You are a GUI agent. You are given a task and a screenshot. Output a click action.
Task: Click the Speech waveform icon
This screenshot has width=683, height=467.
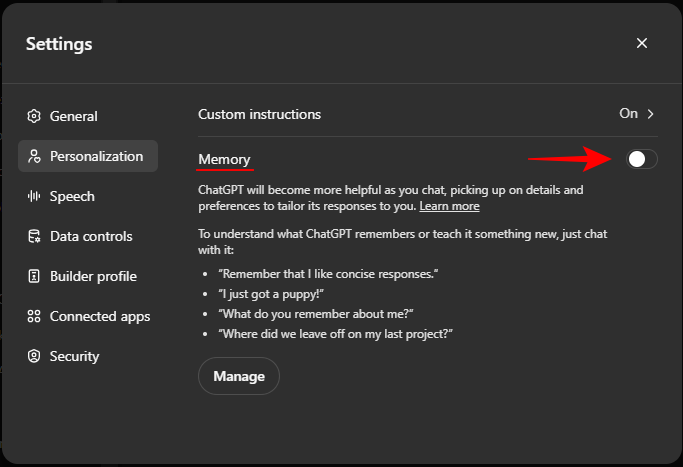tap(34, 196)
